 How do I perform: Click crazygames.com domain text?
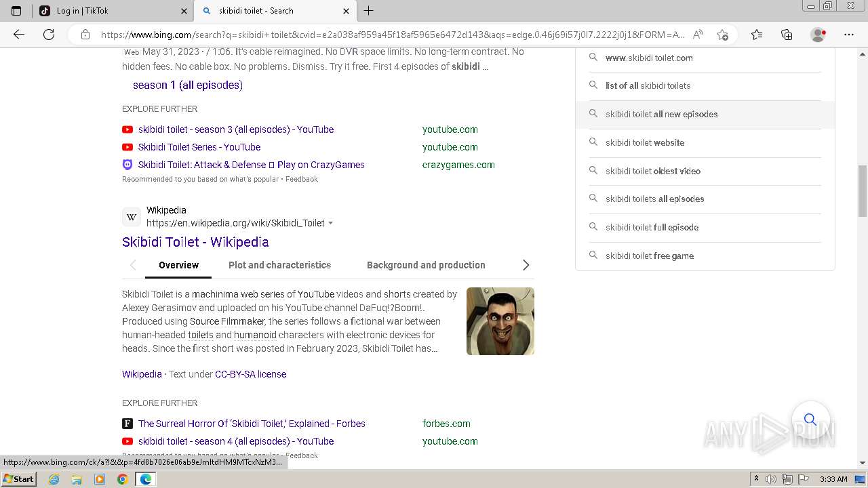(x=458, y=165)
